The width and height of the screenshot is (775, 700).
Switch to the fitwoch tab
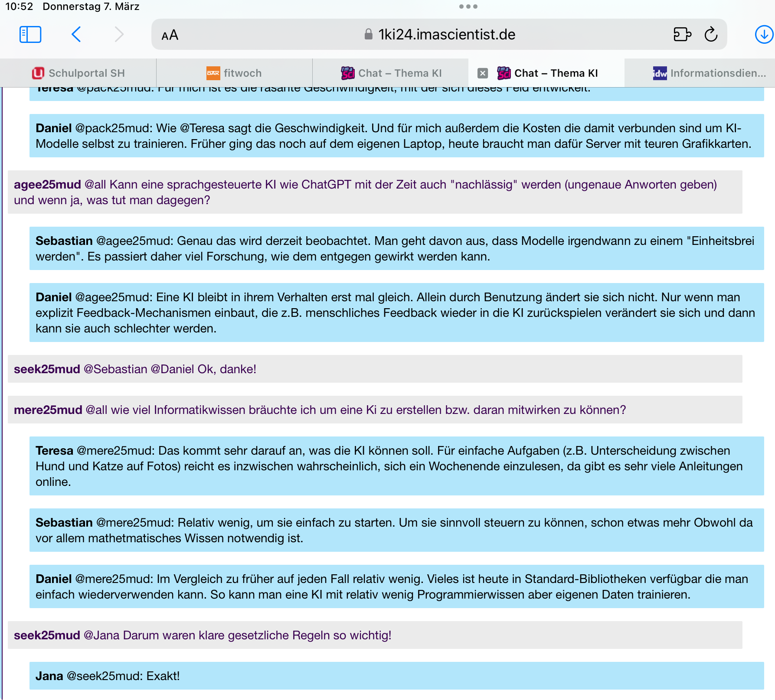click(x=234, y=73)
